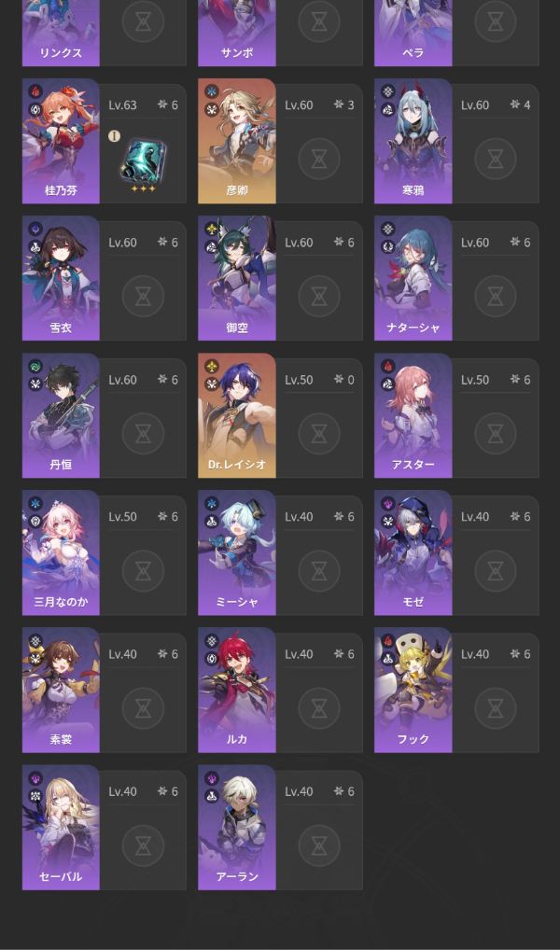Click the empty light cone slot beside フック
The width and height of the screenshot is (560, 950).
[x=496, y=708]
